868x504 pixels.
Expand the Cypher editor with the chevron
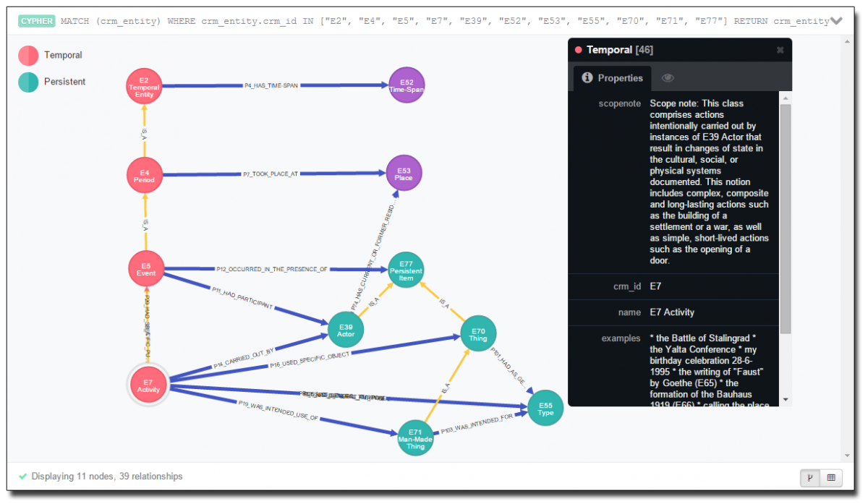[837, 20]
